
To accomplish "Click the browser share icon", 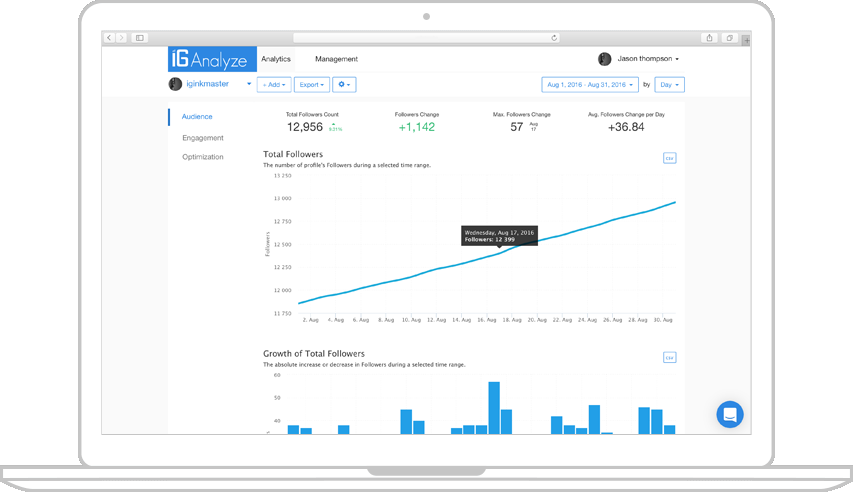I will pyautogui.click(x=709, y=37).
